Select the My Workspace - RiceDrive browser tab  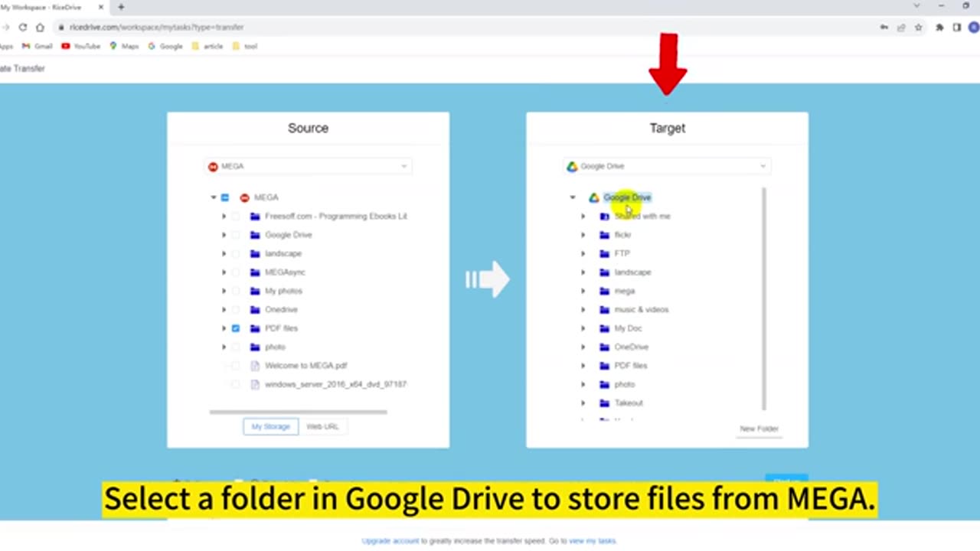[47, 7]
